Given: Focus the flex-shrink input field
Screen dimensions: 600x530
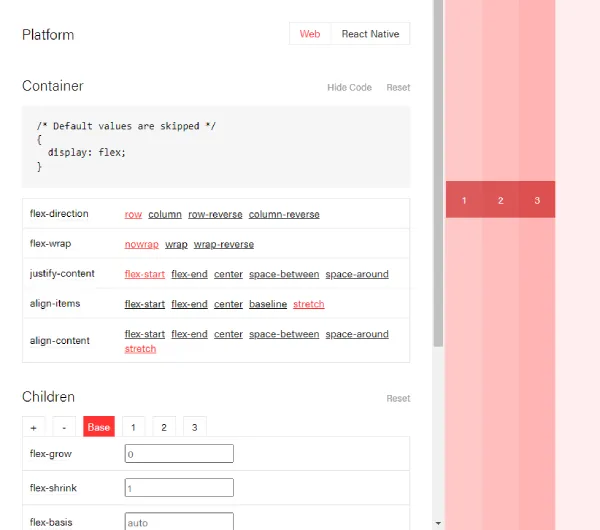Looking at the screenshot, I should (x=179, y=488).
